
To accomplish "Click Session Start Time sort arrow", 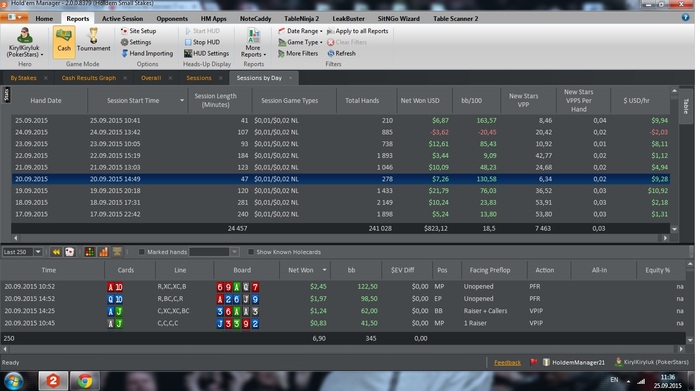I will (182, 100).
